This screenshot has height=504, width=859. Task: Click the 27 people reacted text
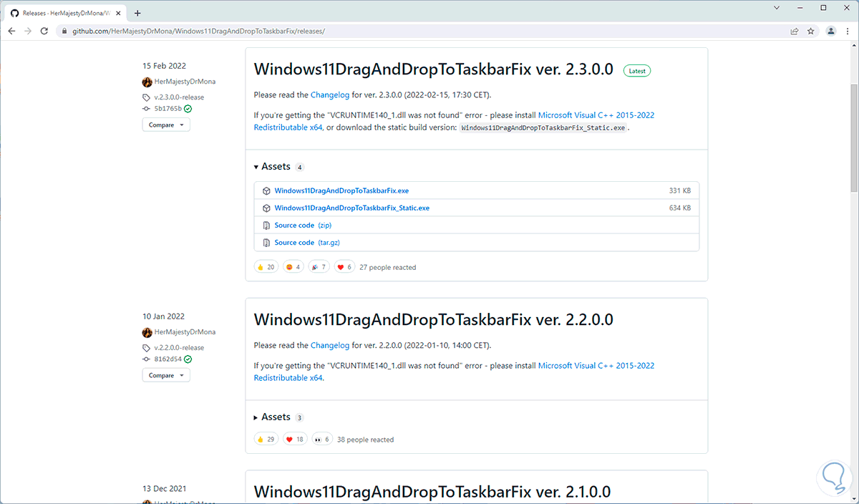pyautogui.click(x=387, y=267)
